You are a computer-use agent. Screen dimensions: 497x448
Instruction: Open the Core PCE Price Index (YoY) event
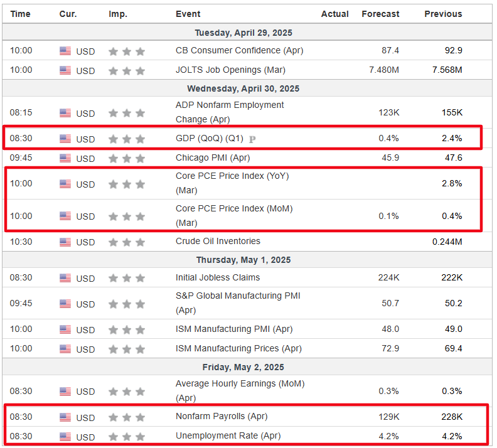pyautogui.click(x=232, y=176)
